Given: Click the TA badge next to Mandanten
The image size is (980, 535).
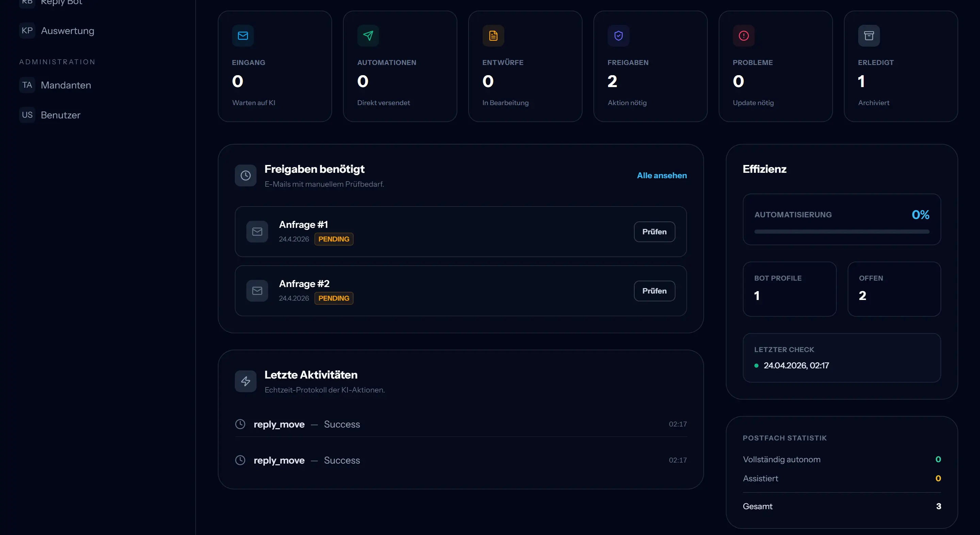Looking at the screenshot, I should [x=27, y=85].
